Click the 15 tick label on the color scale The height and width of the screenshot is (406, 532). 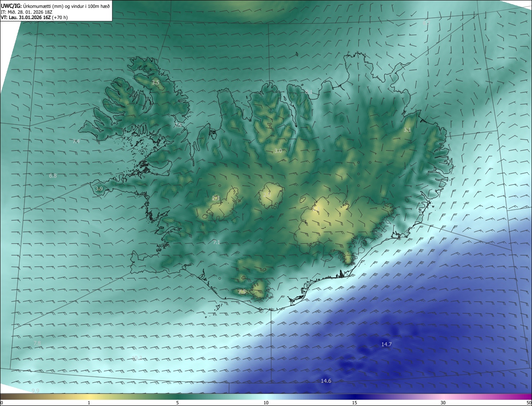pos(355,403)
